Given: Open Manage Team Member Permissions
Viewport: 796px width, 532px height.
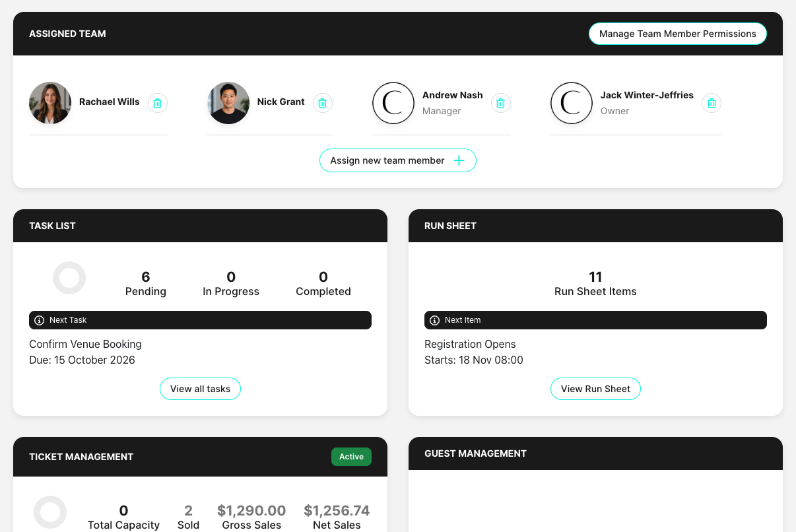Looking at the screenshot, I should 678,34.
